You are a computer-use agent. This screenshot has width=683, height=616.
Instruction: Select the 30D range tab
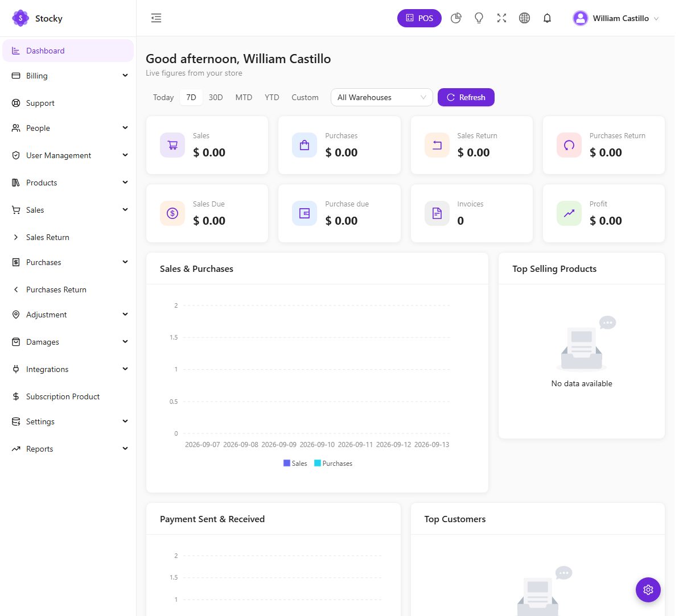pyautogui.click(x=216, y=97)
